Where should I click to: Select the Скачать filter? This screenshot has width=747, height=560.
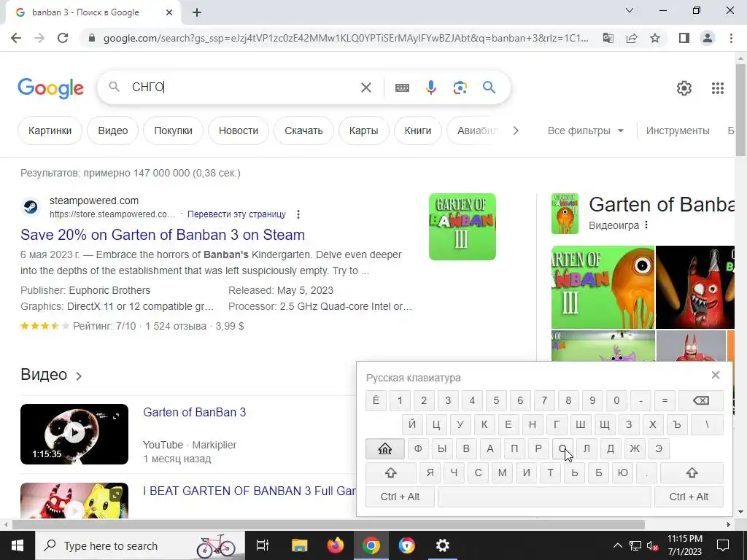tap(303, 131)
